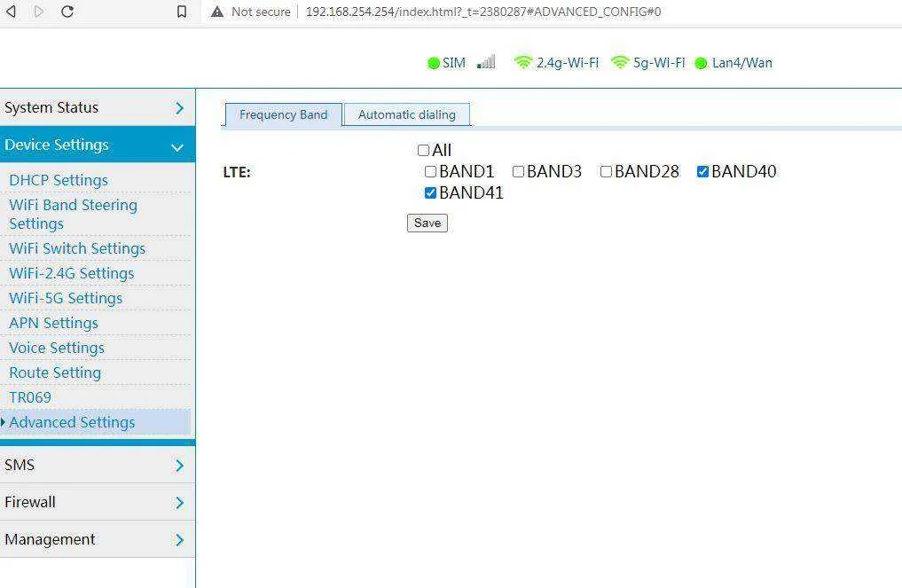
Task: Click the LTE: label text
Action: 237,172
